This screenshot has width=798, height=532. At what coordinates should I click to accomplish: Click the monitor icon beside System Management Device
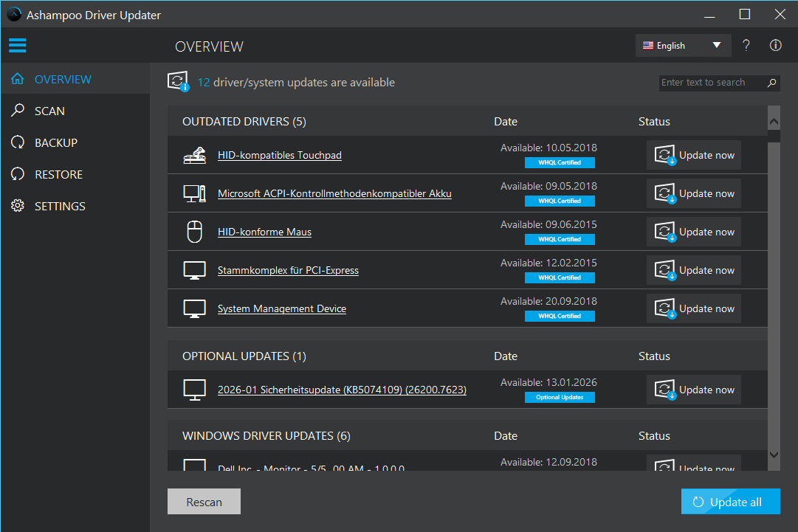(194, 309)
